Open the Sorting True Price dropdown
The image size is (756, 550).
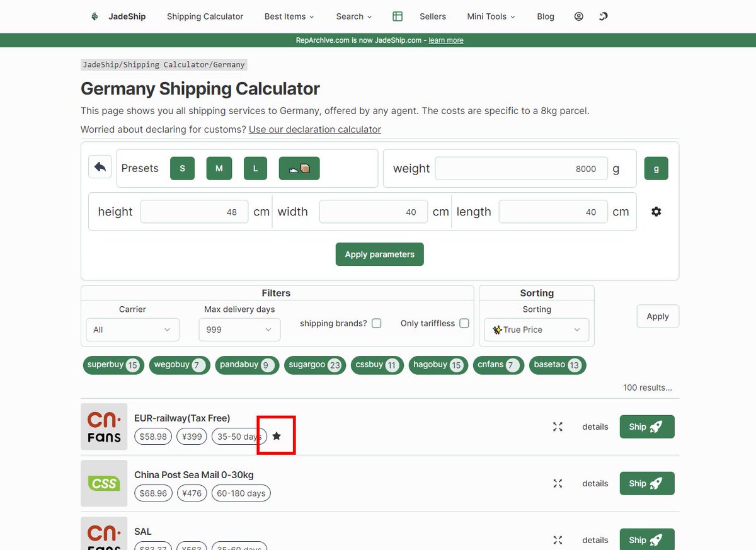point(537,329)
